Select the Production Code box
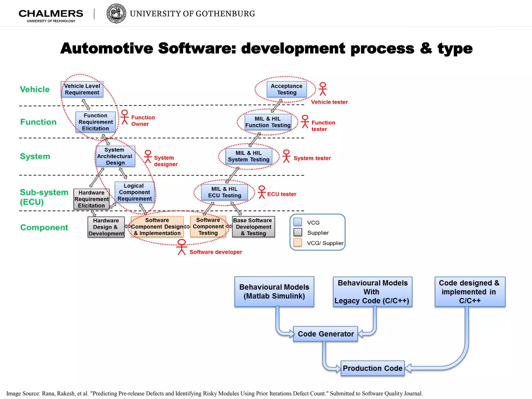Image resolution: width=532 pixels, height=399 pixels. (373, 368)
